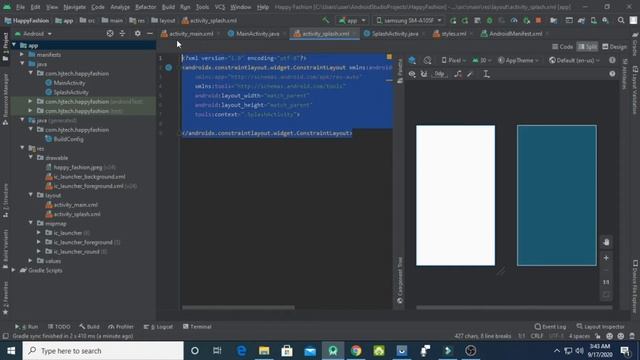This screenshot has height=360, width=640.
Task: Expand the manifests folder
Action: pos(22,54)
